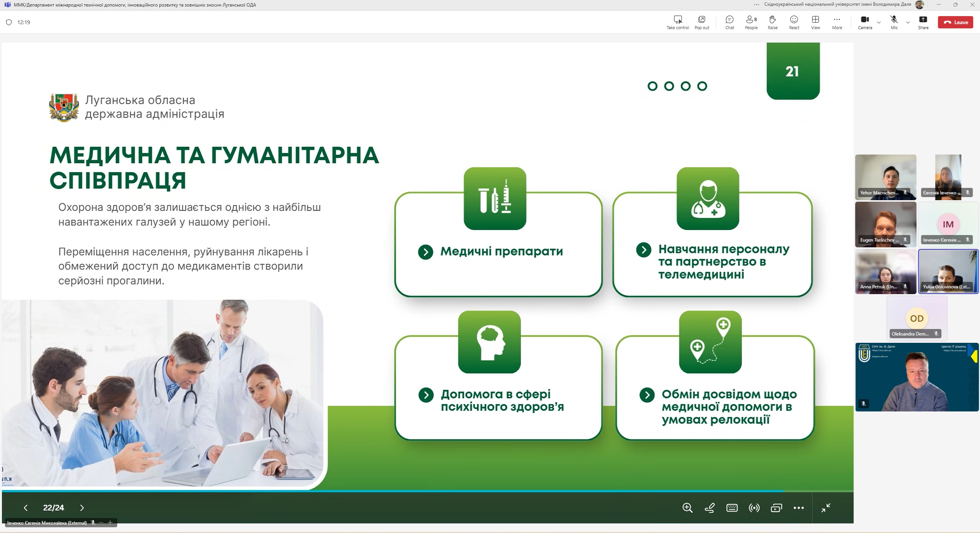The image size is (980, 533).
Task: Unmute Івченко Євгенія Миколаївна presenter
Action: [x=93, y=523]
